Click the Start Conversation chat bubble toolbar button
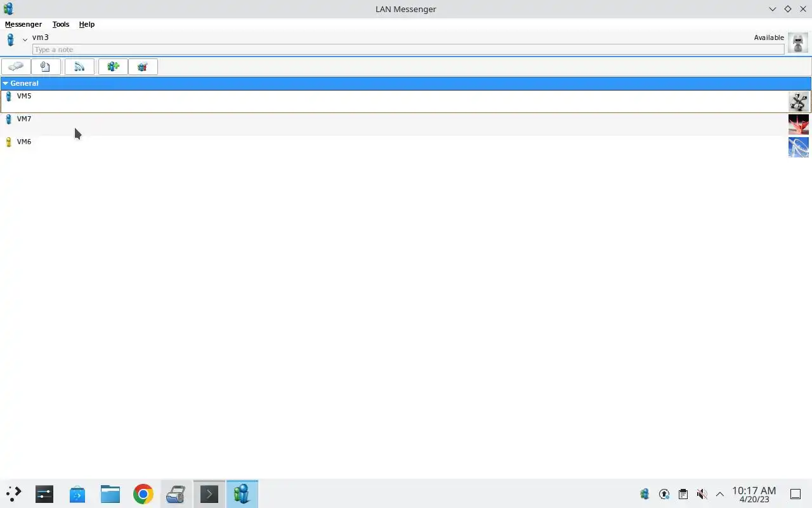812x508 pixels. pyautogui.click(x=16, y=67)
